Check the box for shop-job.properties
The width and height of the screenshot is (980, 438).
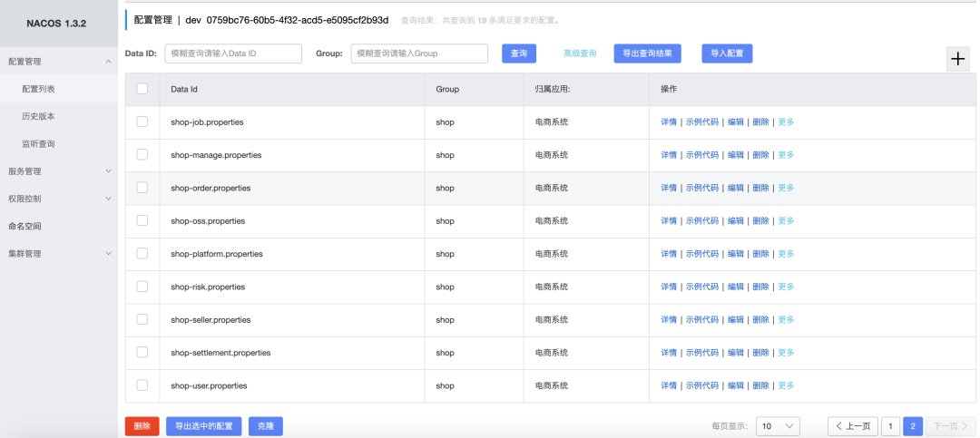(142, 122)
